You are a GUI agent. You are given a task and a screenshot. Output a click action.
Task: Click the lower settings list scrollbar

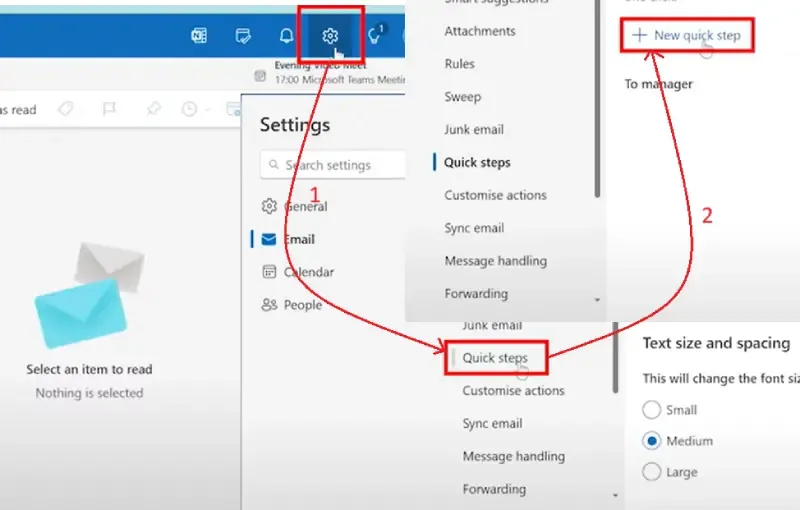click(x=615, y=358)
